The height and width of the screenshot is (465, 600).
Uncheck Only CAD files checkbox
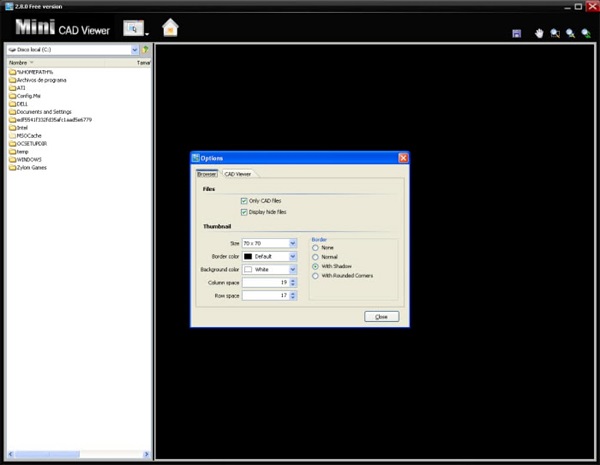click(x=244, y=201)
